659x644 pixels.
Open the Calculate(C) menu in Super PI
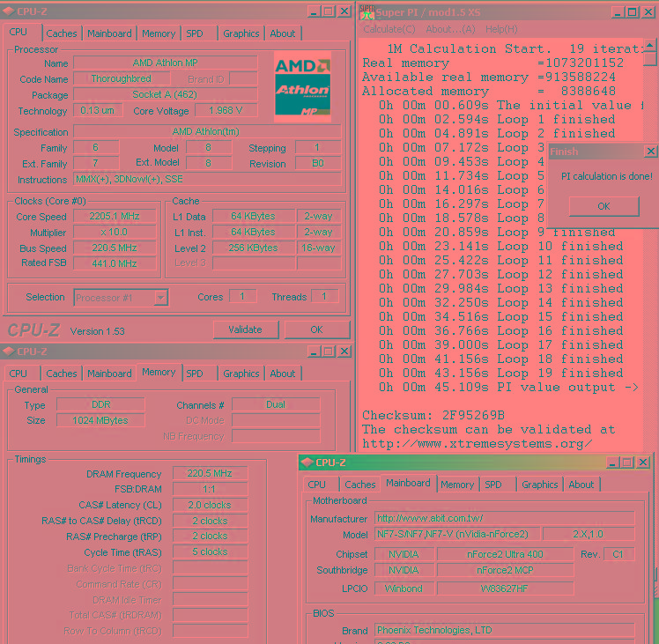[x=389, y=29]
